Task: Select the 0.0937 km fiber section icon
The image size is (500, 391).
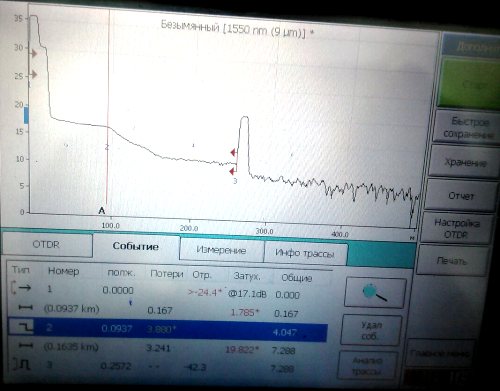Action: (25, 308)
